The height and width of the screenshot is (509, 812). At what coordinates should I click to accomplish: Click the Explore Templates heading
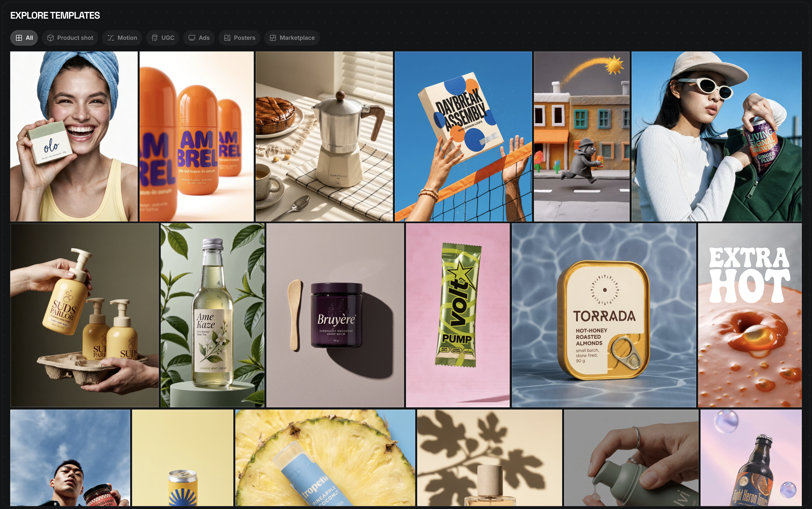pos(55,16)
